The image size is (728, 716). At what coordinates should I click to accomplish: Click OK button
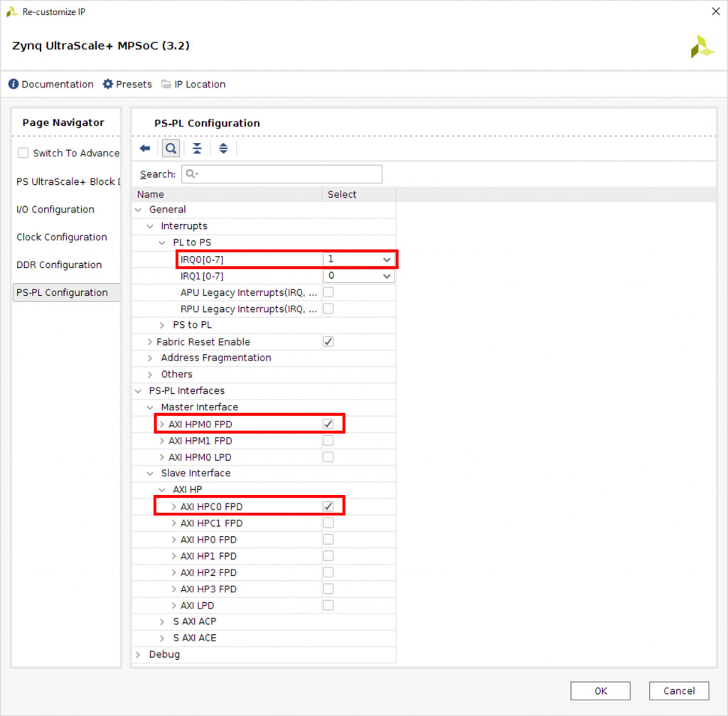pos(600,690)
